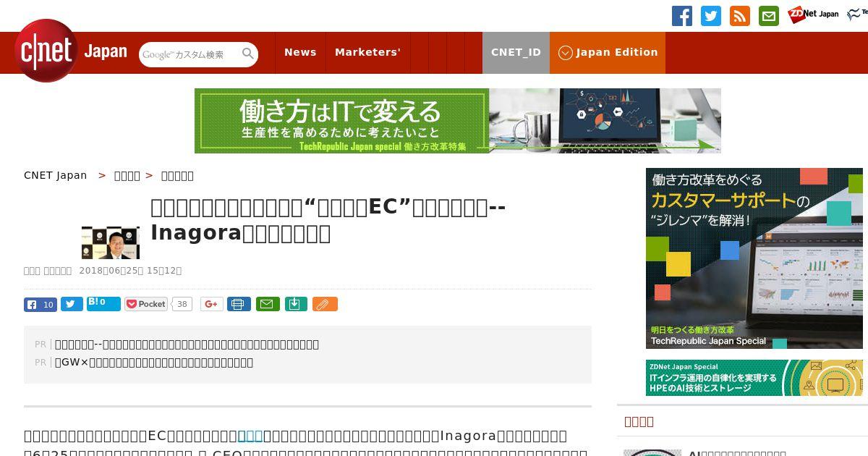This screenshot has height=456, width=868.
Task: Go to CNET Japan home via logo
Action: pyautogui.click(x=71, y=51)
